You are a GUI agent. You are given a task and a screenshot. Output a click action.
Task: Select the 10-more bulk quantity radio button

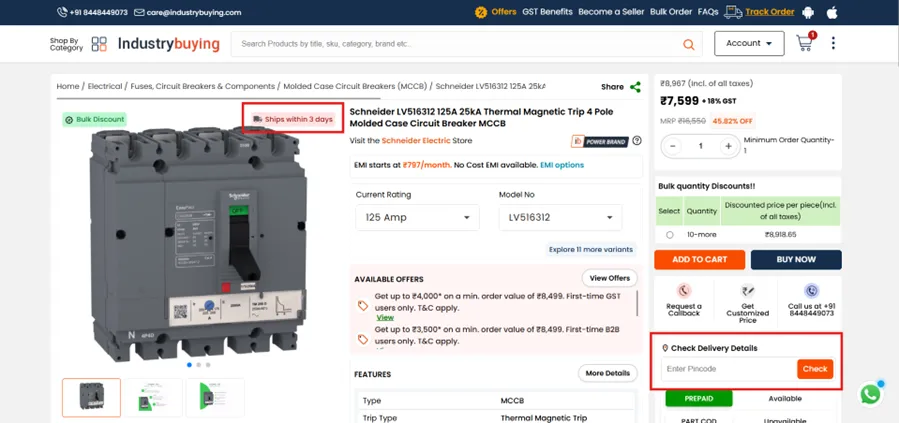(669, 235)
